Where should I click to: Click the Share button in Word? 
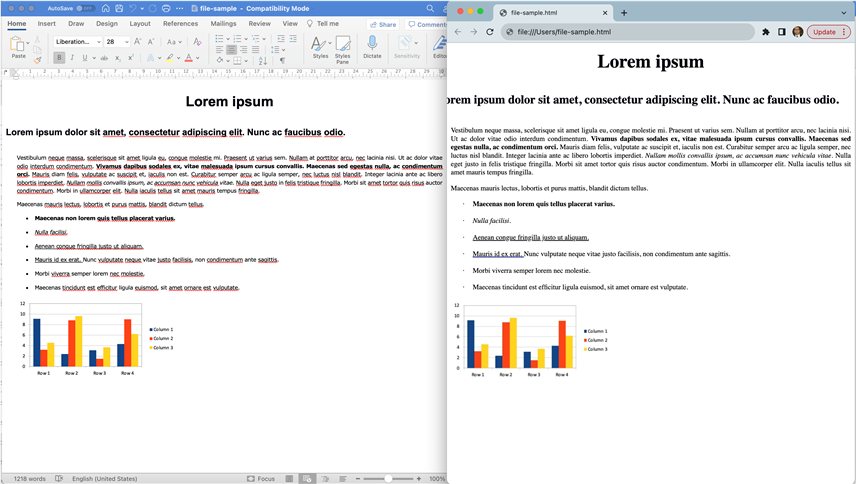click(x=383, y=23)
